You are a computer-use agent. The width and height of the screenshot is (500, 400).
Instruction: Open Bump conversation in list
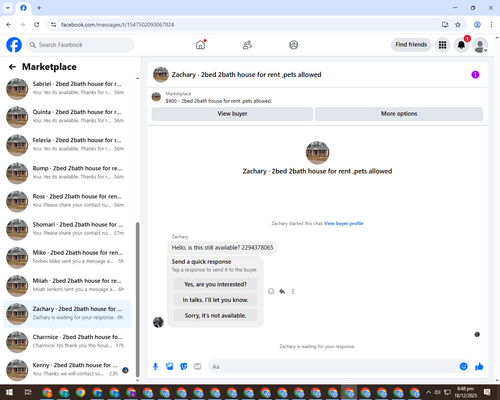click(x=67, y=173)
